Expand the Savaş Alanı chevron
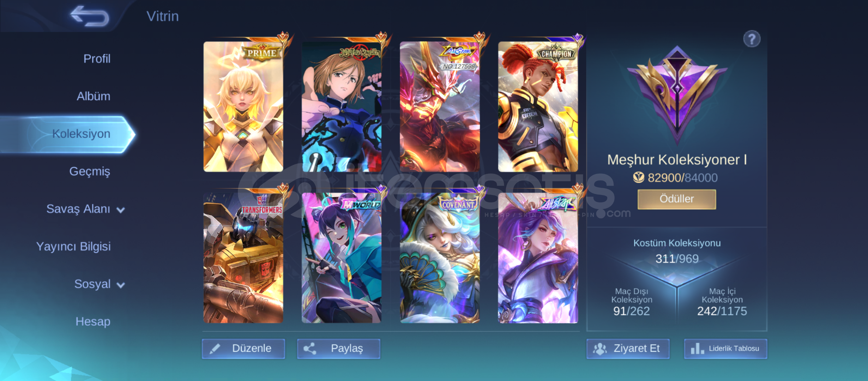The image size is (868, 381). click(121, 210)
